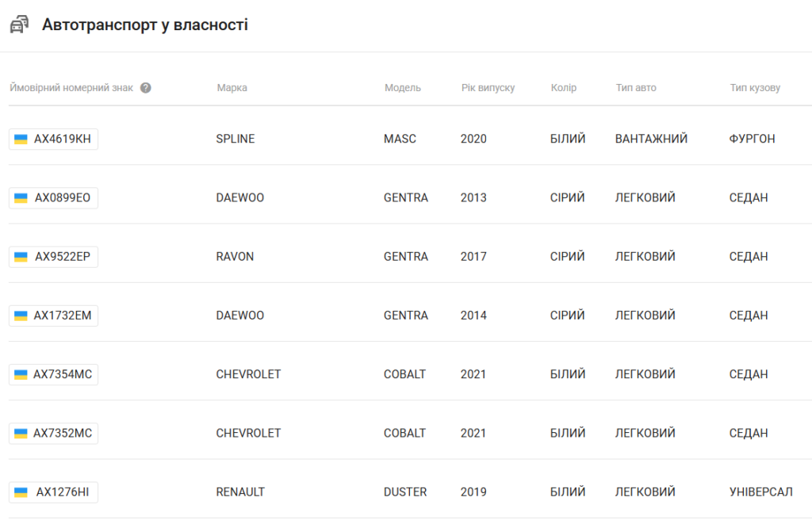Open license plate AX7352MC

coord(53,433)
